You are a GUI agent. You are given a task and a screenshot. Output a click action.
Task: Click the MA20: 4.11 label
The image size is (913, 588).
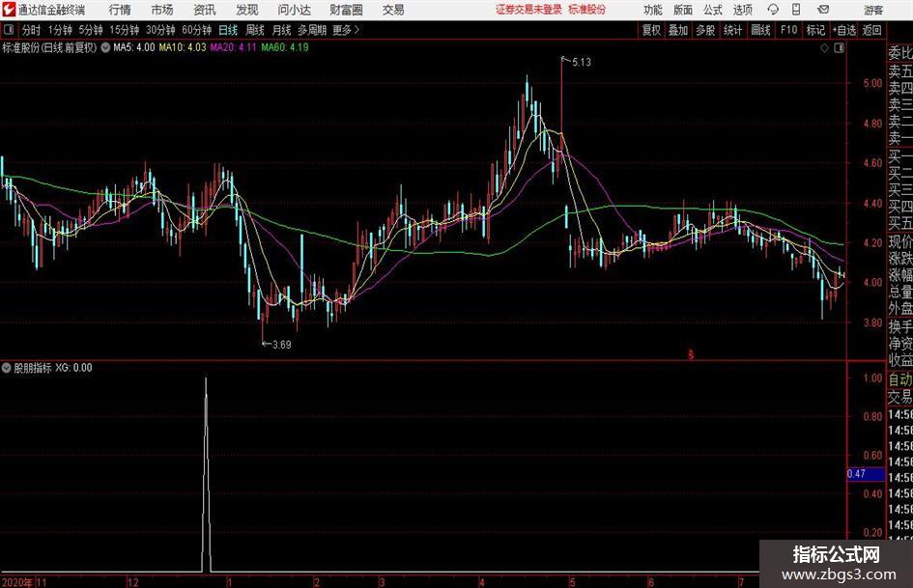click(234, 47)
